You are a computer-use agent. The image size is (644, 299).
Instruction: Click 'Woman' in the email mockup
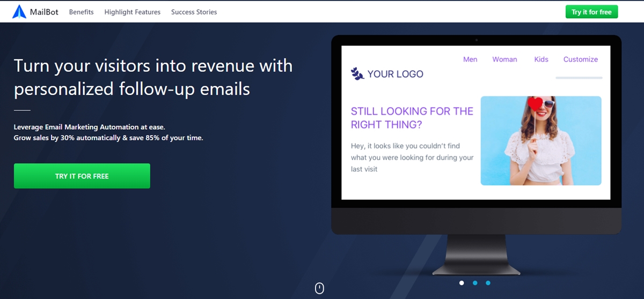tap(505, 59)
